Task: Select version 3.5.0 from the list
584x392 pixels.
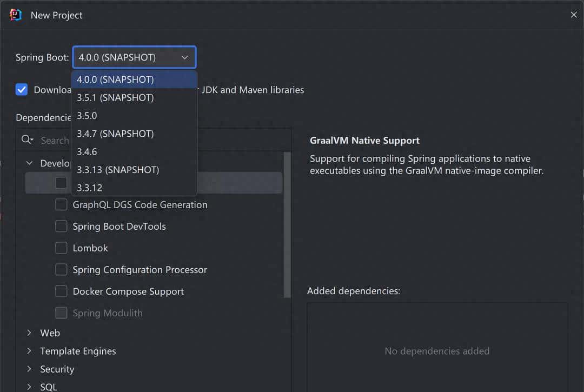Action: coord(87,116)
